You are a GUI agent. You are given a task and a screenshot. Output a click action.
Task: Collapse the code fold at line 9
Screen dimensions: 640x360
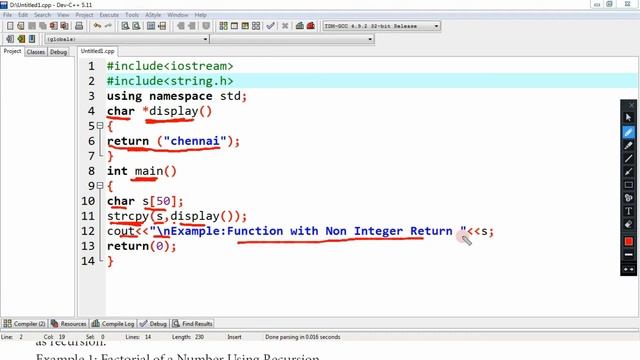(100, 186)
